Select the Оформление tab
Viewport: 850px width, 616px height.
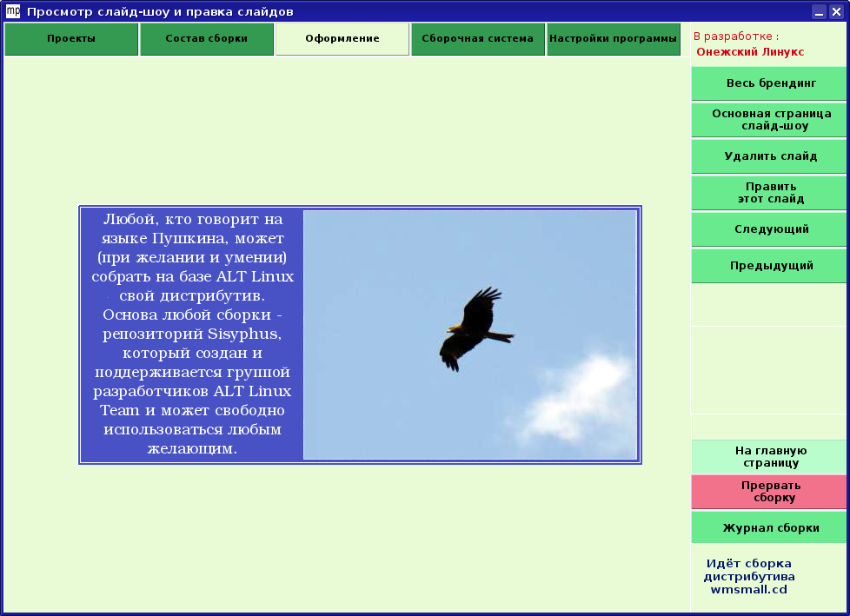342,39
